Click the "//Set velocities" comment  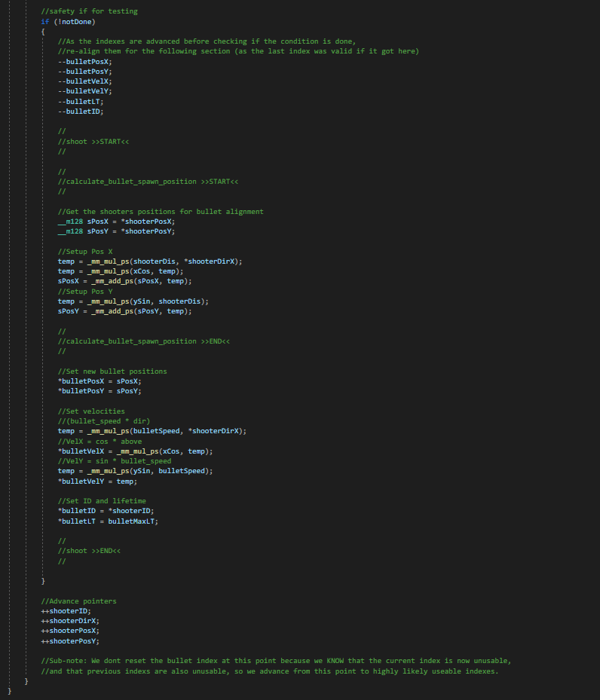coord(91,411)
